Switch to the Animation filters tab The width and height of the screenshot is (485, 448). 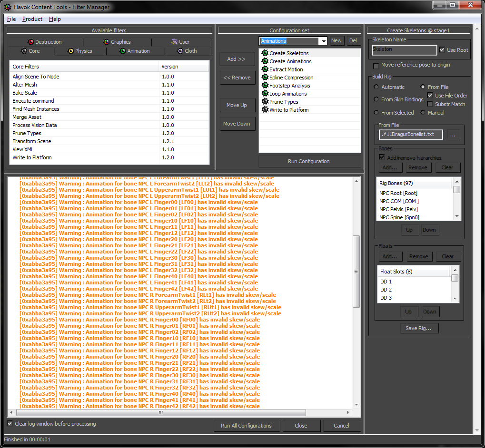pyautogui.click(x=135, y=51)
